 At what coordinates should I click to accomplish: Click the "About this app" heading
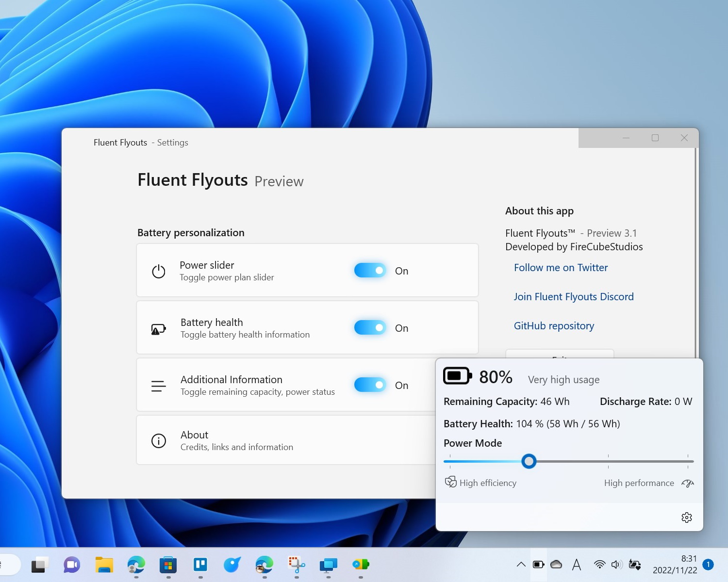[x=539, y=211]
